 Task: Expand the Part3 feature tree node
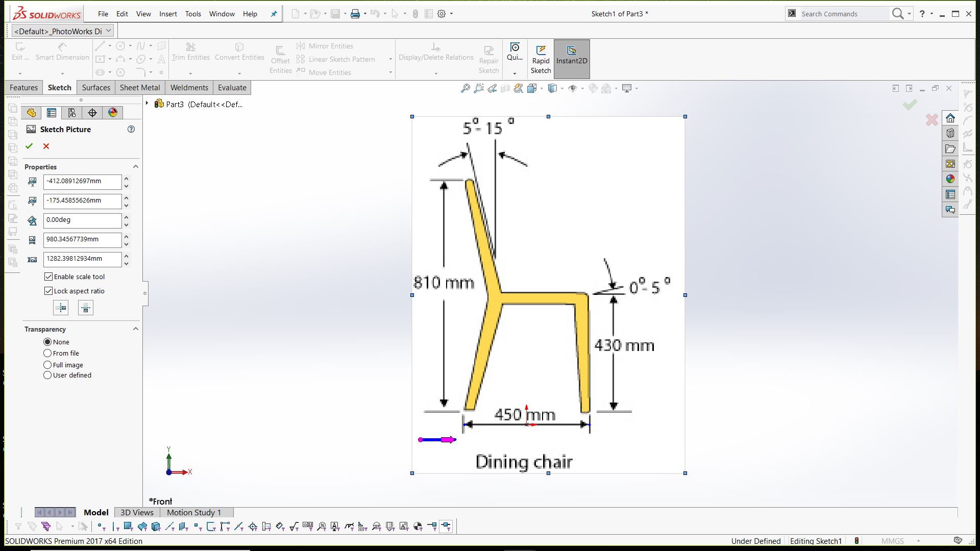tap(147, 104)
